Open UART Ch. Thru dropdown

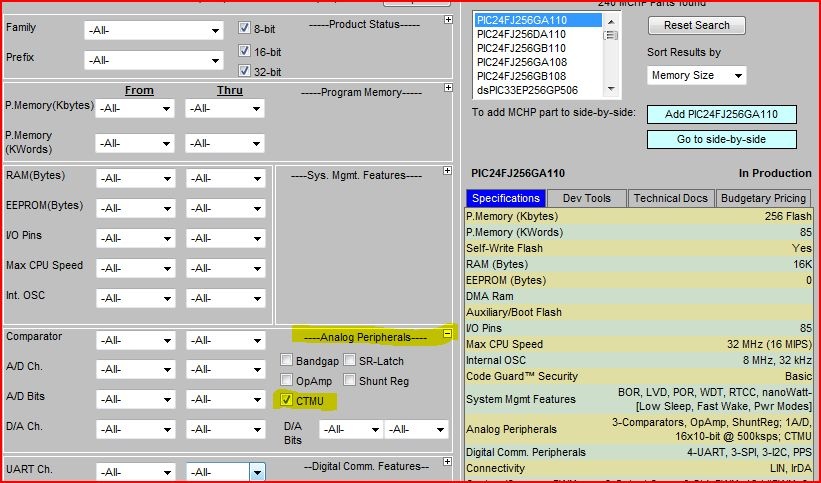point(226,471)
